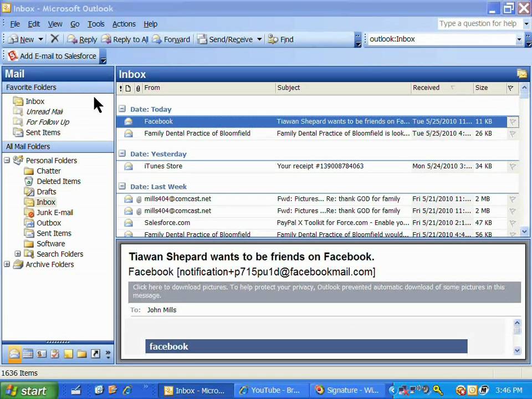
Task: Forward the selected message
Action: (171, 39)
